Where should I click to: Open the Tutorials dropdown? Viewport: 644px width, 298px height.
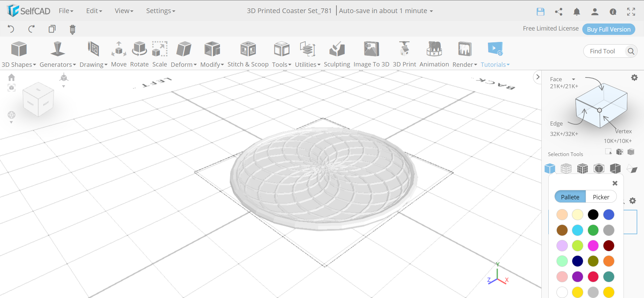click(495, 54)
